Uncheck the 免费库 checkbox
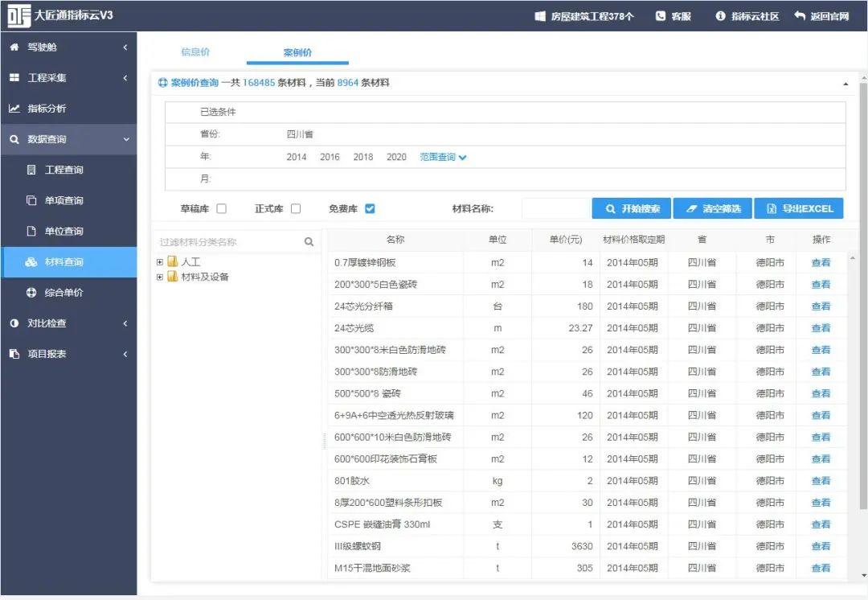Image resolution: width=868 pixels, height=600 pixels. tap(371, 208)
